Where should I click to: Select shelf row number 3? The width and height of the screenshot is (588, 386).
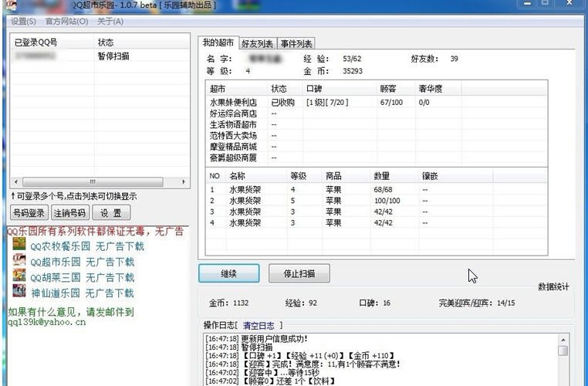(377, 212)
